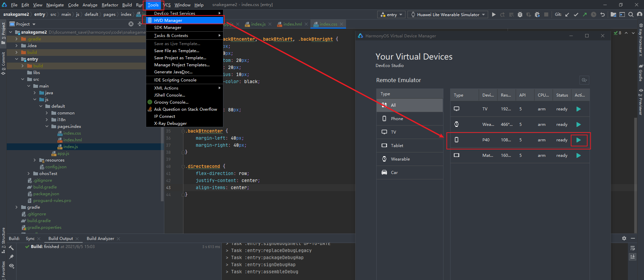Click the attach debugger bug-arrow icon
Image resolution: width=644 pixels, height=280 pixels.
(537, 14)
